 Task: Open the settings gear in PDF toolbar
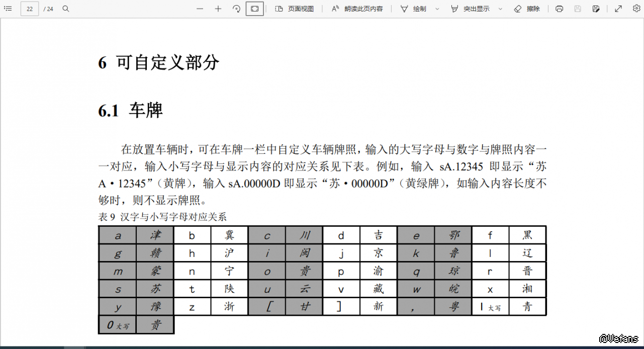(636, 9)
